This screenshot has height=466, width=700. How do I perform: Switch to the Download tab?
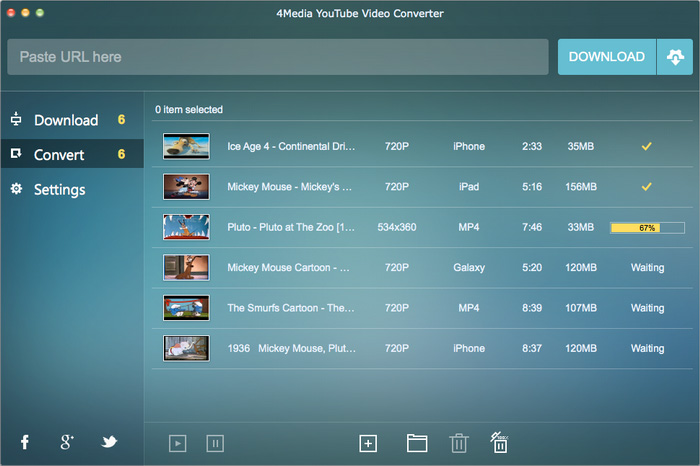coord(66,120)
